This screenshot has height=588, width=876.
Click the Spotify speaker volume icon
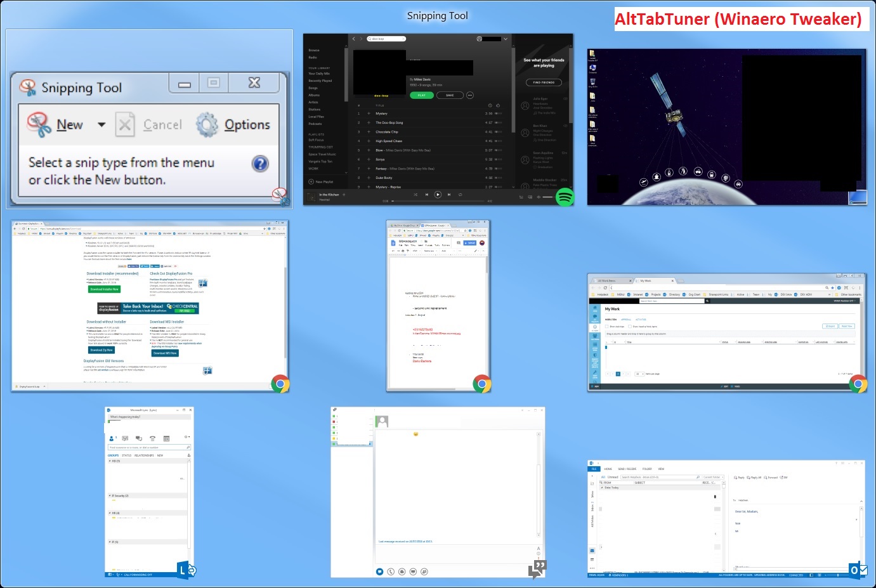538,197
